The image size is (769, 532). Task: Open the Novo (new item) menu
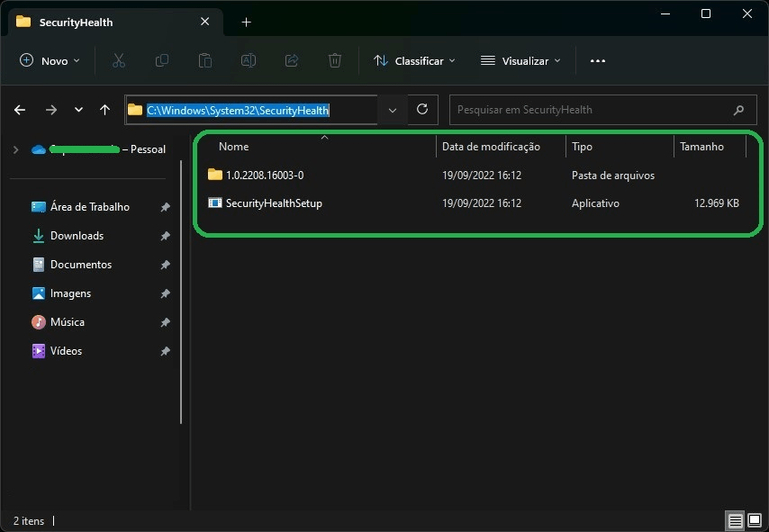tap(49, 61)
